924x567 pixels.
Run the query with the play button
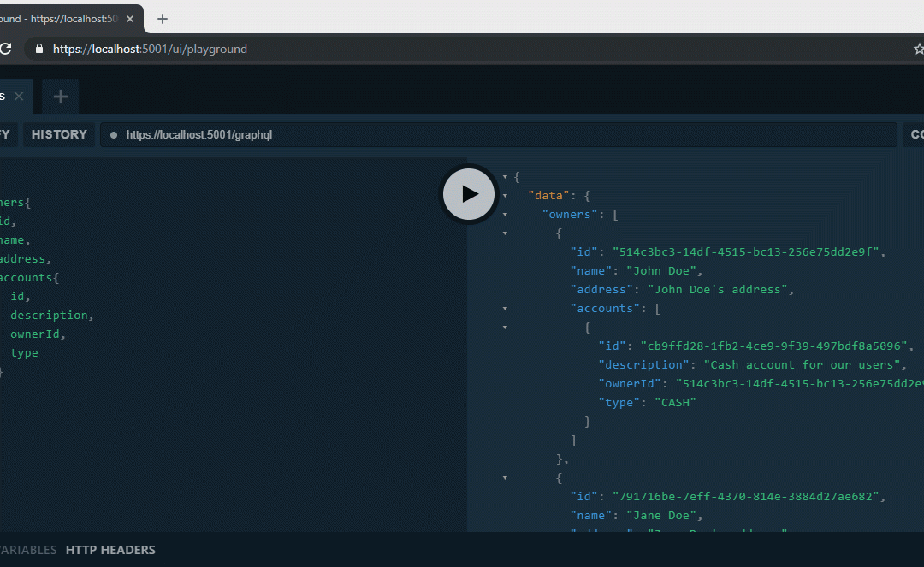[468, 193]
